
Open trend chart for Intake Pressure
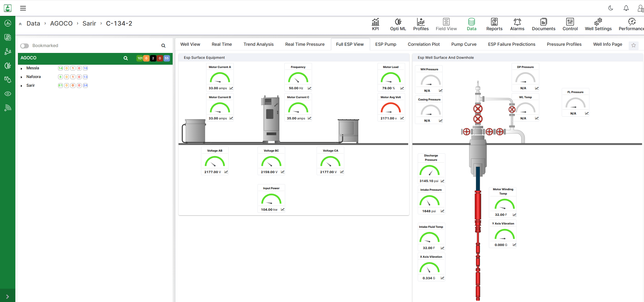point(442,211)
